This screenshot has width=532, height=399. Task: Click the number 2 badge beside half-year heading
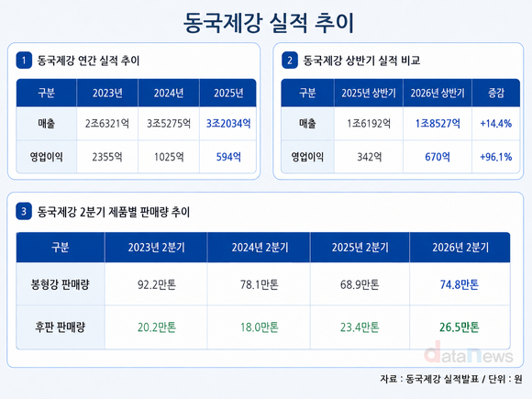point(290,61)
